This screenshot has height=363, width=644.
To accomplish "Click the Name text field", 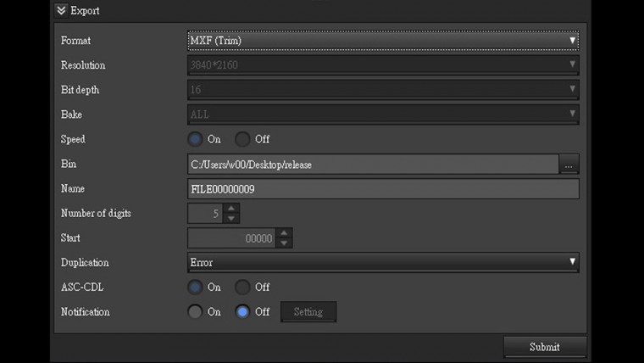I will [x=382, y=189].
